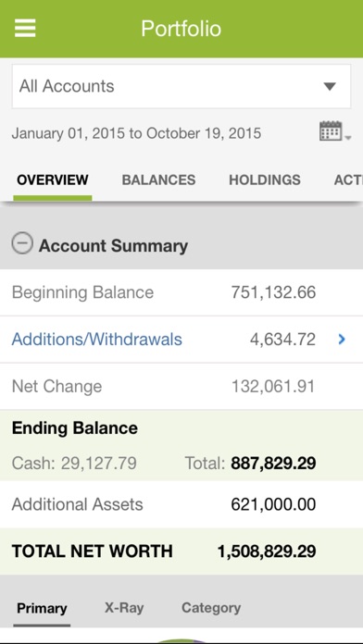Tap the Additional Assets row
The height and width of the screenshot is (644, 363).
(181, 504)
